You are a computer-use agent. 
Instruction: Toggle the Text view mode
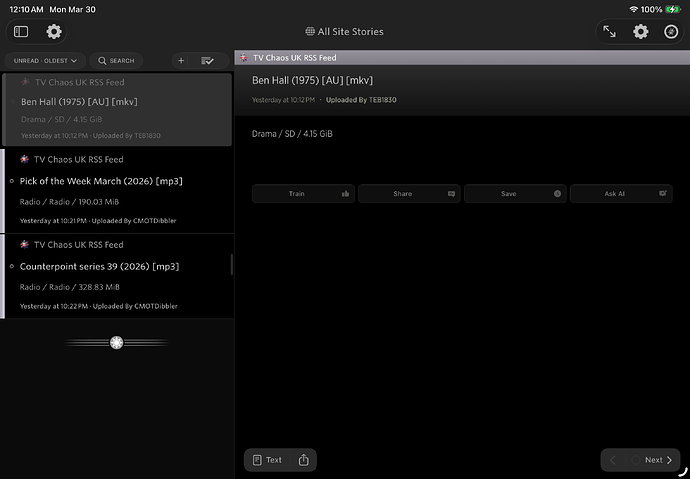(267, 460)
